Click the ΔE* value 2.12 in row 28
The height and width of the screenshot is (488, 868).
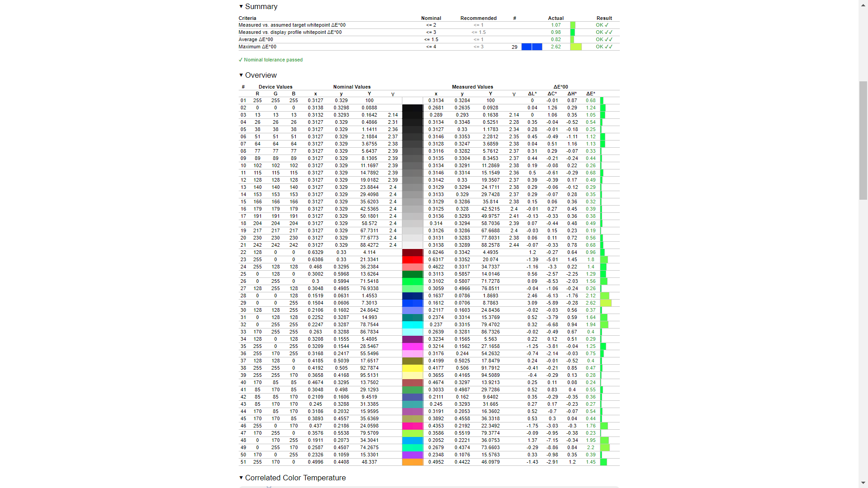coord(590,296)
